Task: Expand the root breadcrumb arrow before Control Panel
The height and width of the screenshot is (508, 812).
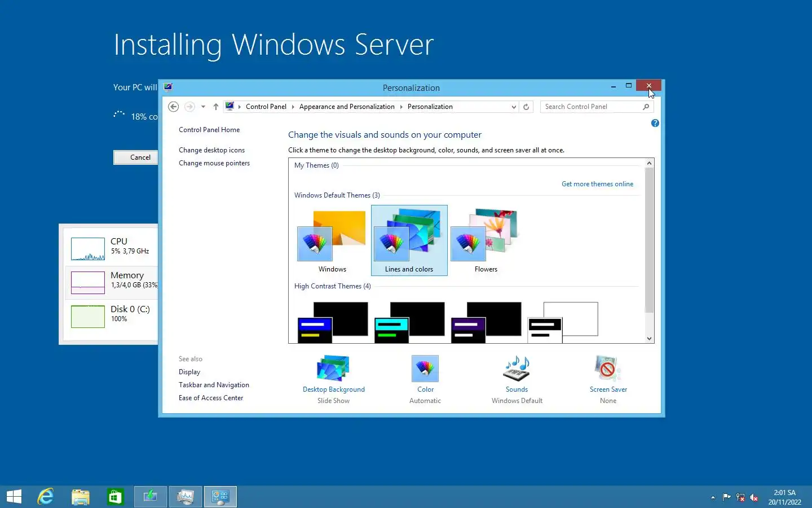Action: [240, 107]
